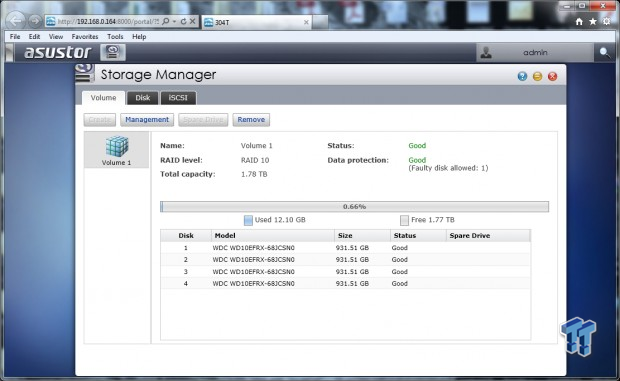Switch to the iSCSI tab
Viewport: 620px width, 381px height.
178,98
